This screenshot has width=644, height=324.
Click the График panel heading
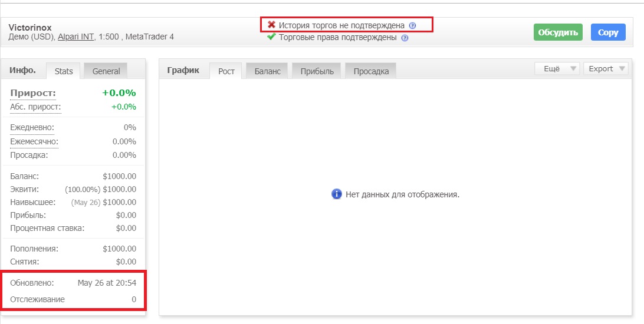pyautogui.click(x=183, y=70)
